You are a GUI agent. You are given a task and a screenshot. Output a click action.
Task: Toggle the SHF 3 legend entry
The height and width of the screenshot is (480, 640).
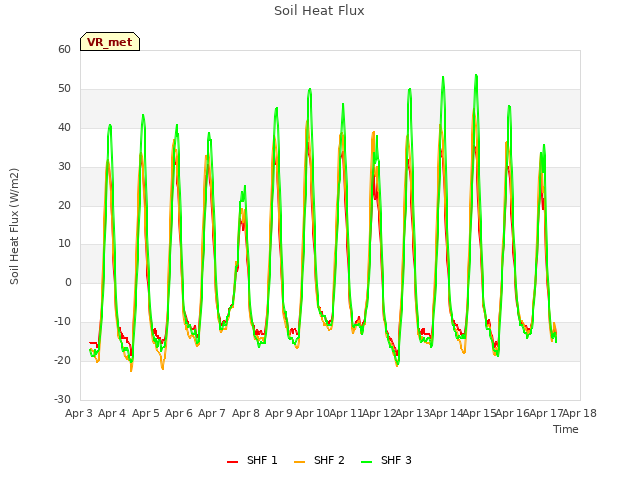[386, 460]
